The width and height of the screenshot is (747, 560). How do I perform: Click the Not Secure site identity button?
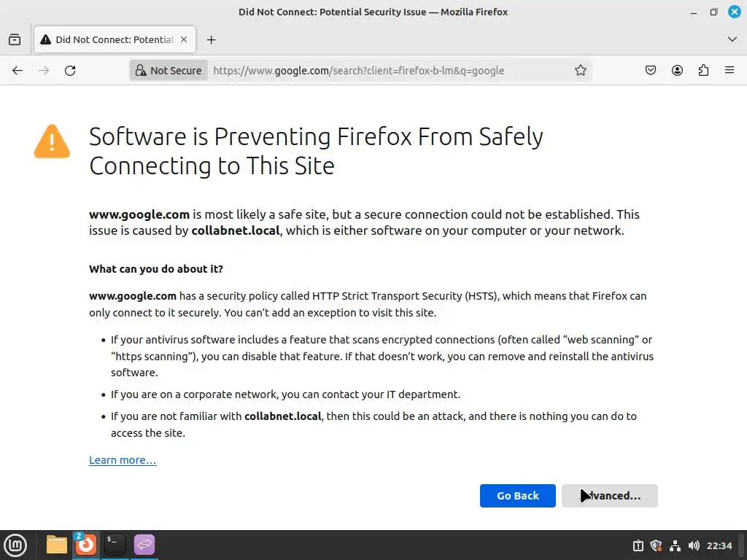(x=169, y=71)
